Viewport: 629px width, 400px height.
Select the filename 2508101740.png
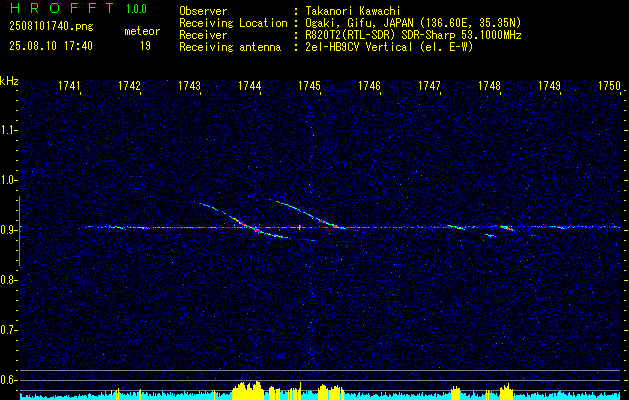coord(51,27)
